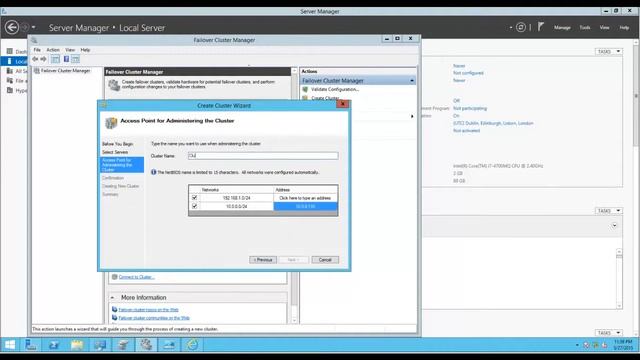The height and width of the screenshot is (360, 640).
Task: Click the Local Server sidebar item
Action: [x=15, y=61]
